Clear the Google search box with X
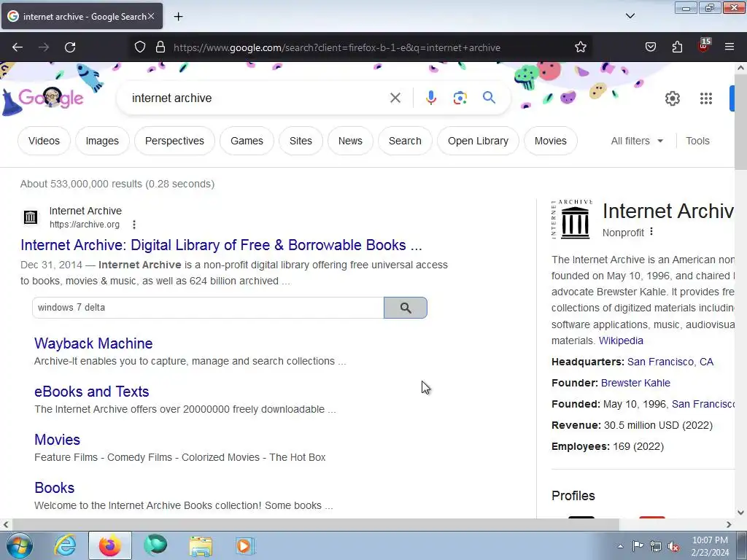This screenshot has width=747, height=560. coord(395,98)
